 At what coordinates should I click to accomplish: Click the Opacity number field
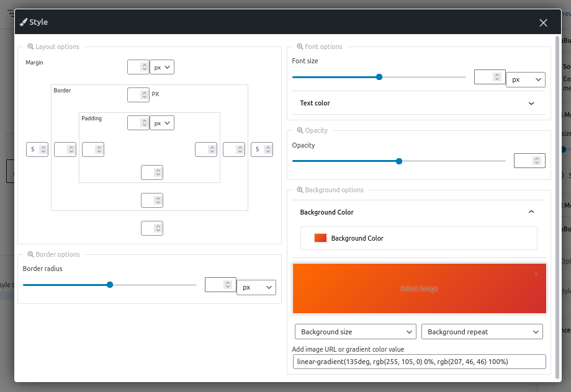click(529, 161)
